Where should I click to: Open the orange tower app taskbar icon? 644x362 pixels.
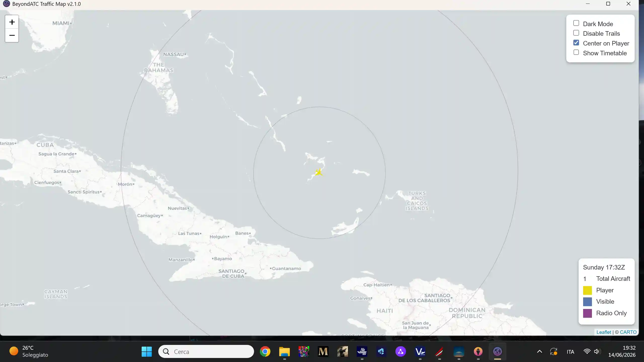(478, 351)
